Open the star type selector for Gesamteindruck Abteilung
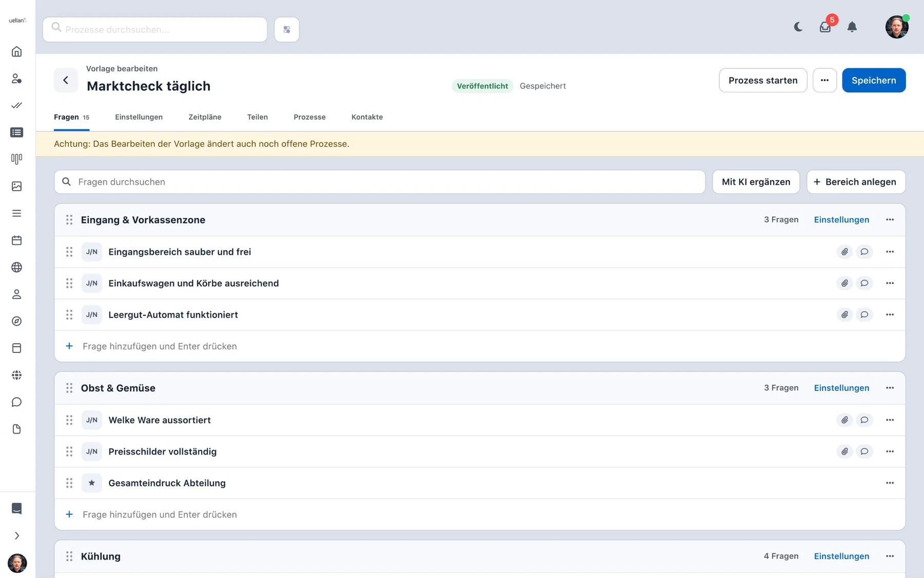 (91, 483)
